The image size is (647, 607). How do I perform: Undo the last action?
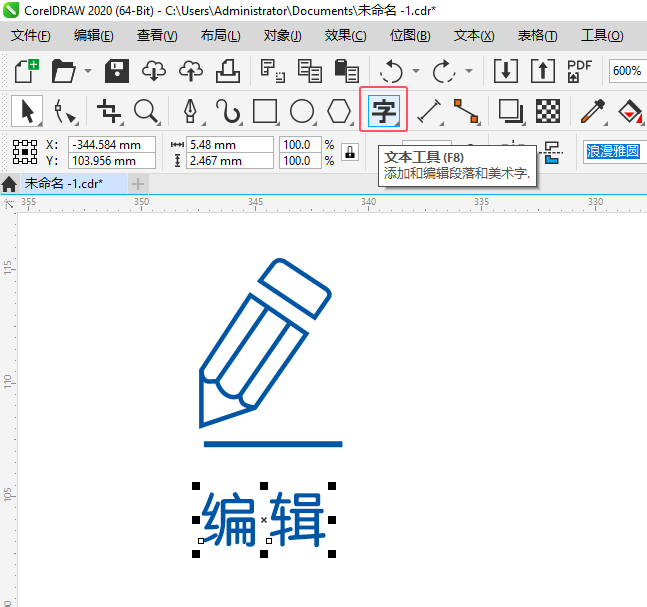pyautogui.click(x=391, y=71)
